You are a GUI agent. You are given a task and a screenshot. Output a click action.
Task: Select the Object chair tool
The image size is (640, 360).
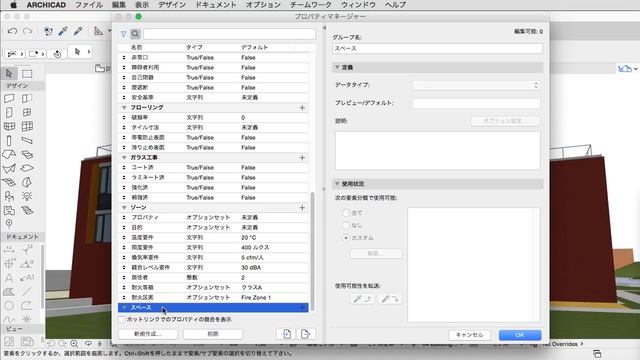[x=9, y=196]
